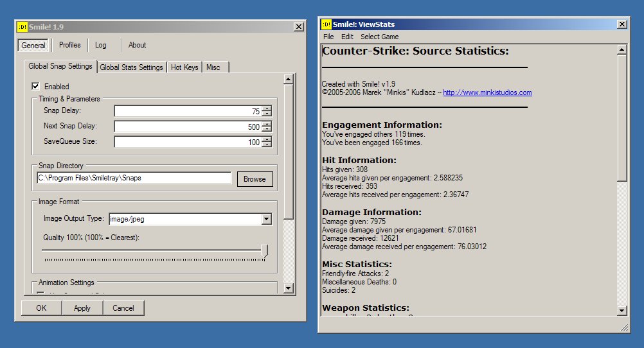Viewport: 644px width, 348px height.
Task: Open the File menu in ViewStats
Action: coord(328,37)
